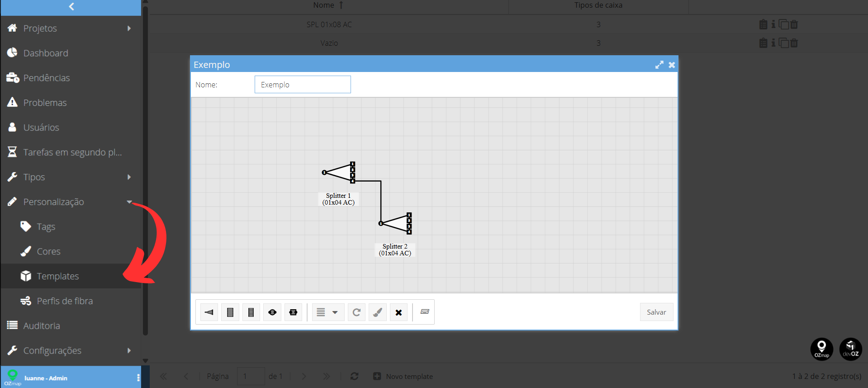The image size is (868, 388).
Task: Open Usuários section
Action: coord(71,127)
